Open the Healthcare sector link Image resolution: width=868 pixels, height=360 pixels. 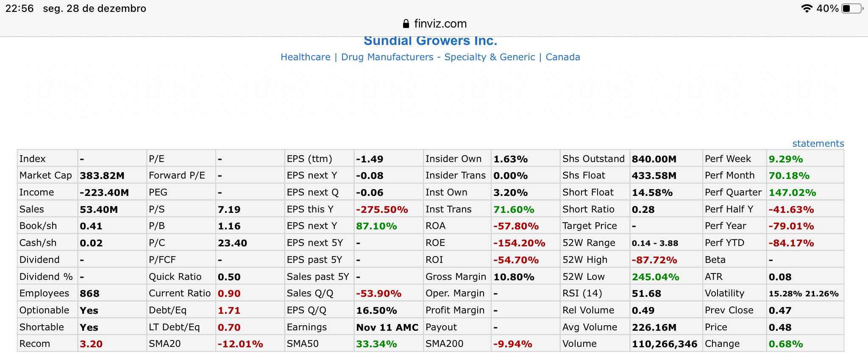click(x=305, y=57)
